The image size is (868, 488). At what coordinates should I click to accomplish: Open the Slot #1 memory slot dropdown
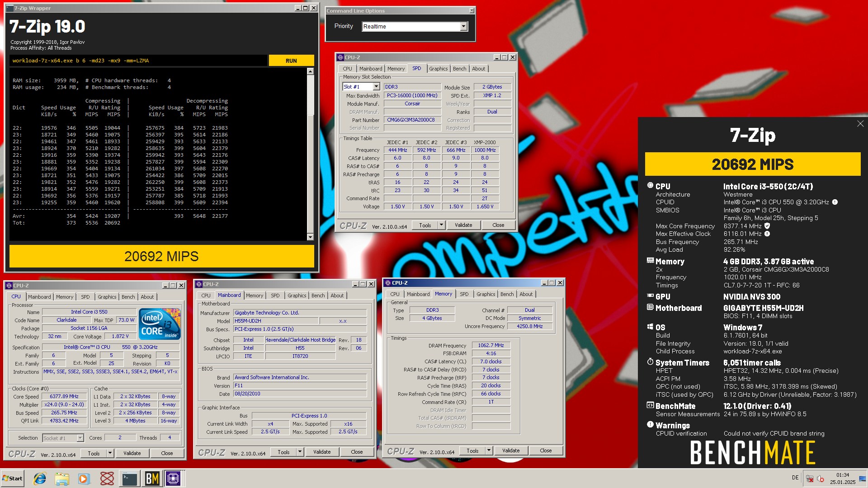click(x=376, y=87)
